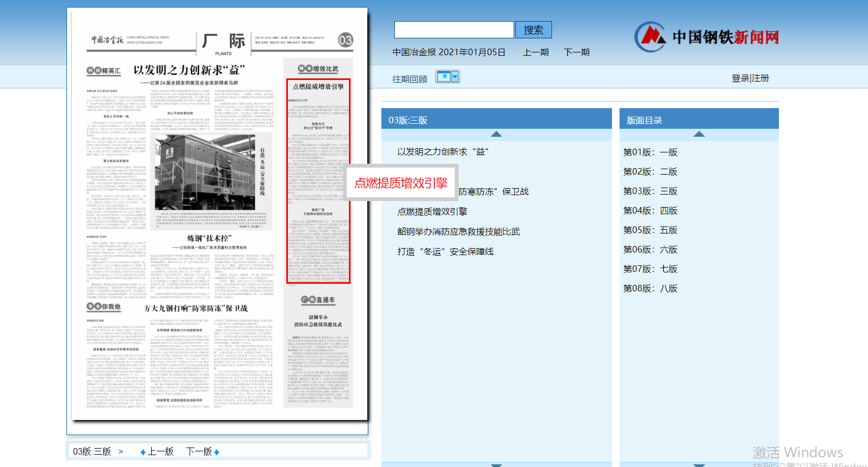Viewport: 868px width, 467px height.
Task: Open 往期回顾 past issues review
Action: [x=410, y=79]
